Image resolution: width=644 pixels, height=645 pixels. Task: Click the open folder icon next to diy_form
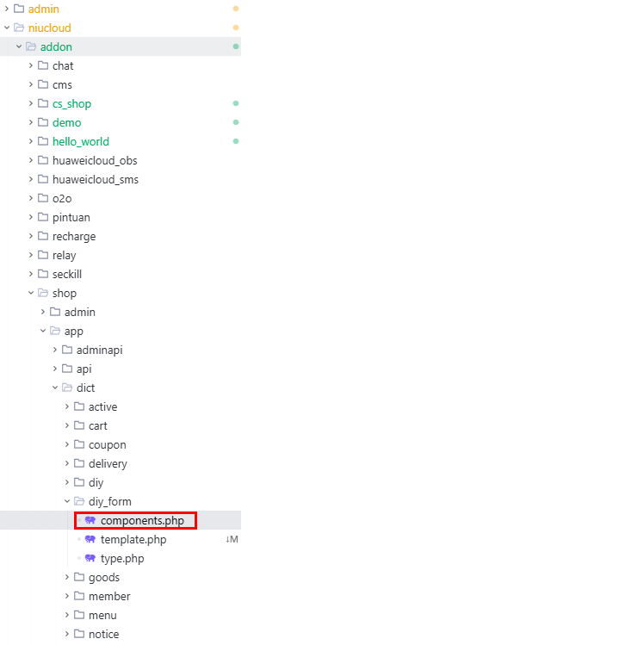[79, 501]
